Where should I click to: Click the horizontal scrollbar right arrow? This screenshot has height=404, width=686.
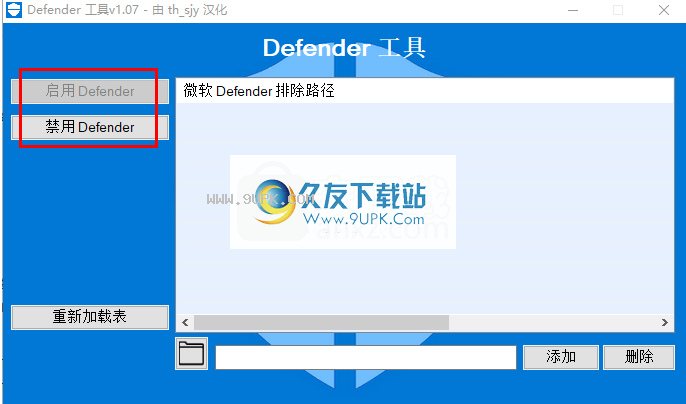click(x=665, y=323)
